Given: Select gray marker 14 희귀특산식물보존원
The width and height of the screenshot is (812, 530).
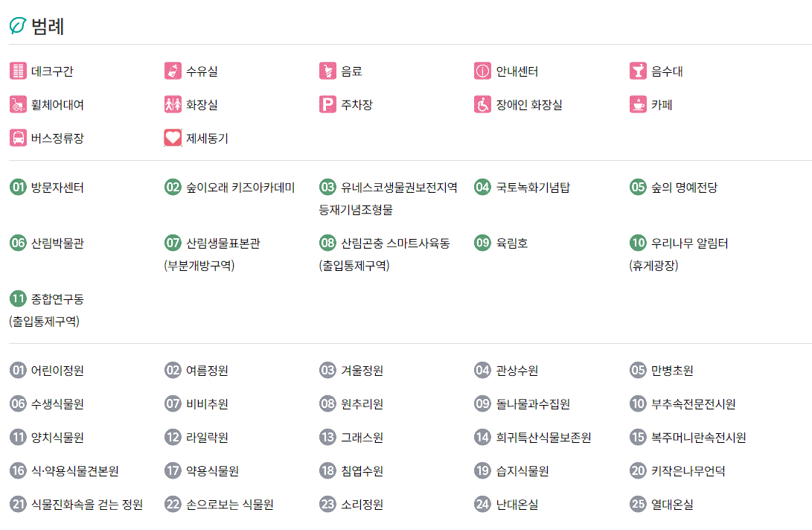Looking at the screenshot, I should point(482,437).
